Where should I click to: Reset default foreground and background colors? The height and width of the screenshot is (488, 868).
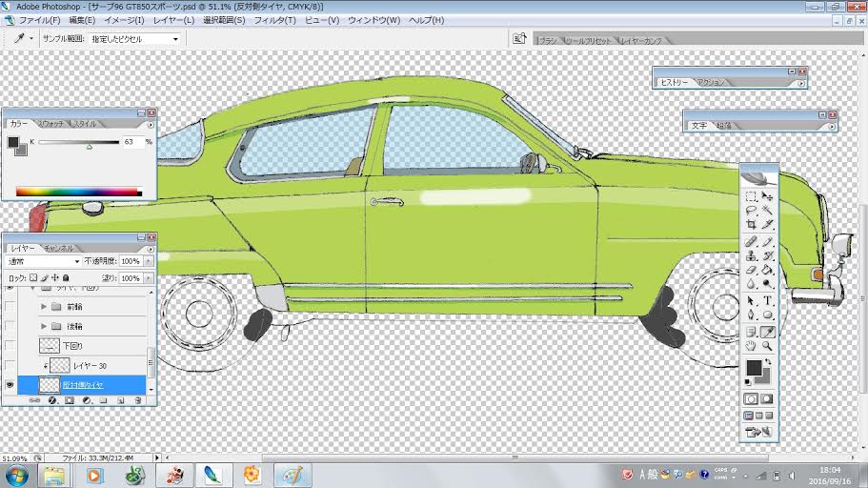[749, 382]
